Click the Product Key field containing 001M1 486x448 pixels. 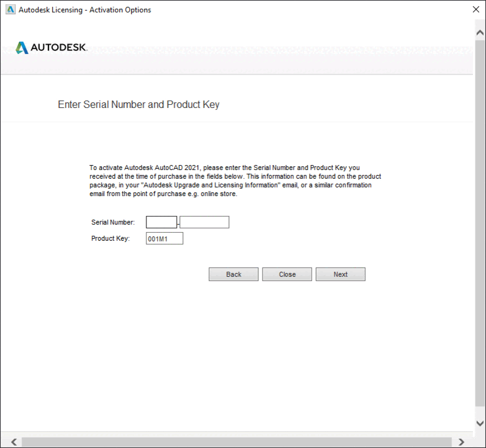click(164, 238)
